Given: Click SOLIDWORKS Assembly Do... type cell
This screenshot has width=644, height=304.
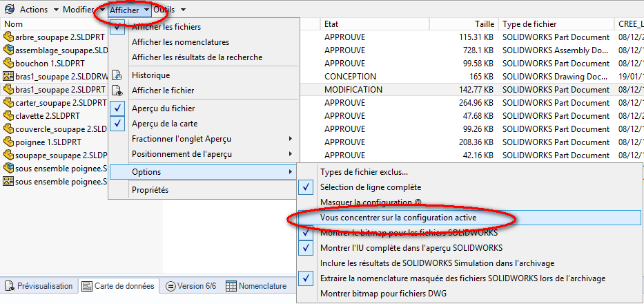Looking at the screenshot, I should click(556, 50).
